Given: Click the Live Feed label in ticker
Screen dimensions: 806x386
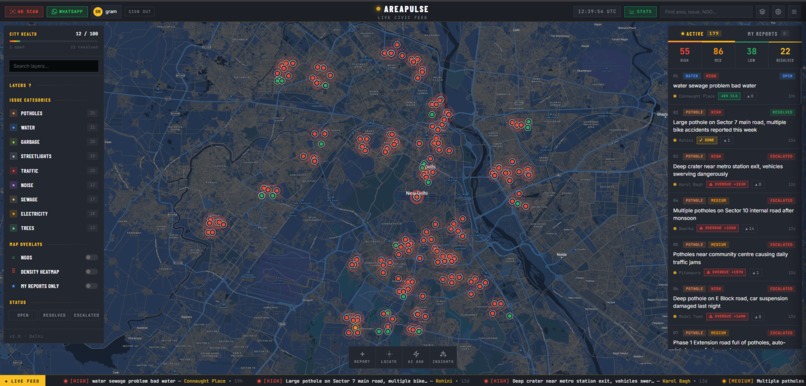Looking at the screenshot, I should (23, 381).
